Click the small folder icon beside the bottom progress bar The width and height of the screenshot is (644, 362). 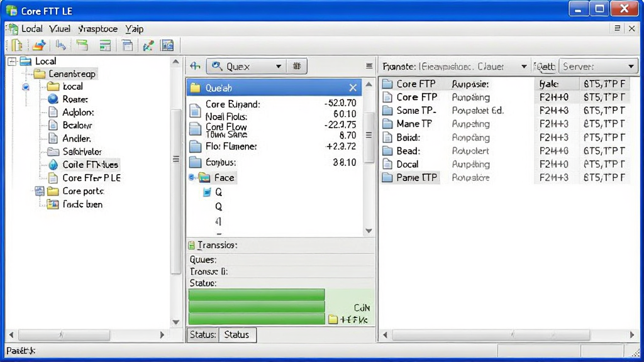(x=333, y=319)
